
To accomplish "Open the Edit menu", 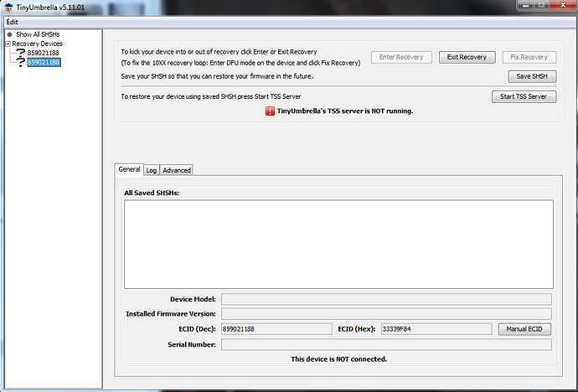I will tap(12, 22).
